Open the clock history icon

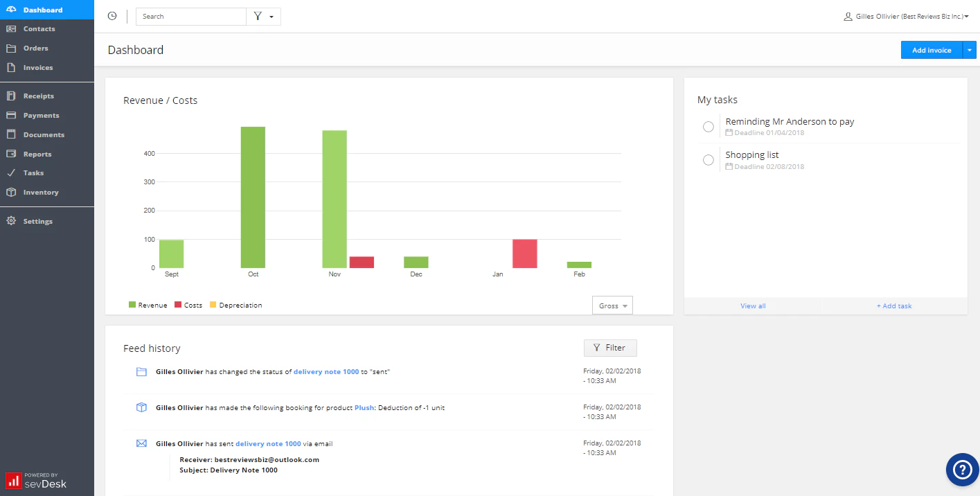coord(112,16)
